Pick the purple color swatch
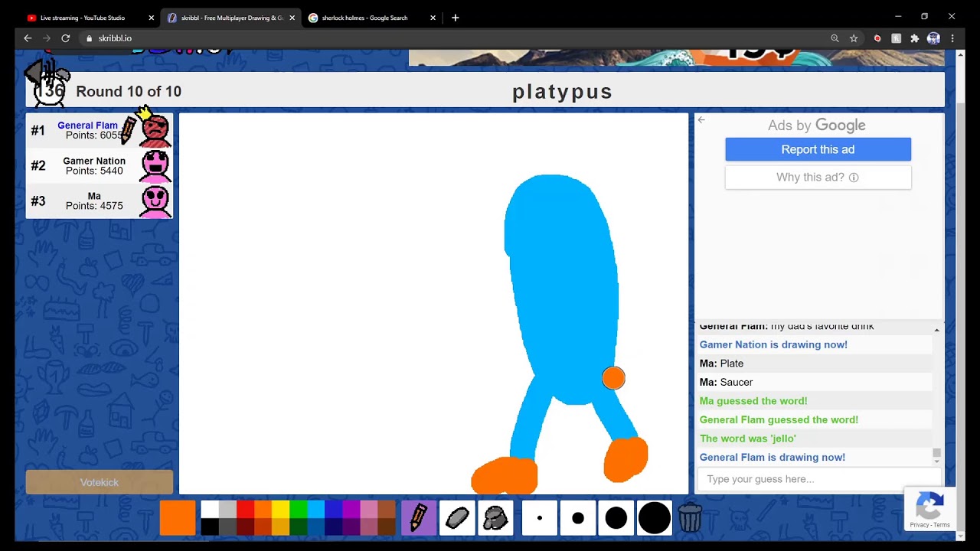Screen dimensions: 980x551 click(x=352, y=510)
